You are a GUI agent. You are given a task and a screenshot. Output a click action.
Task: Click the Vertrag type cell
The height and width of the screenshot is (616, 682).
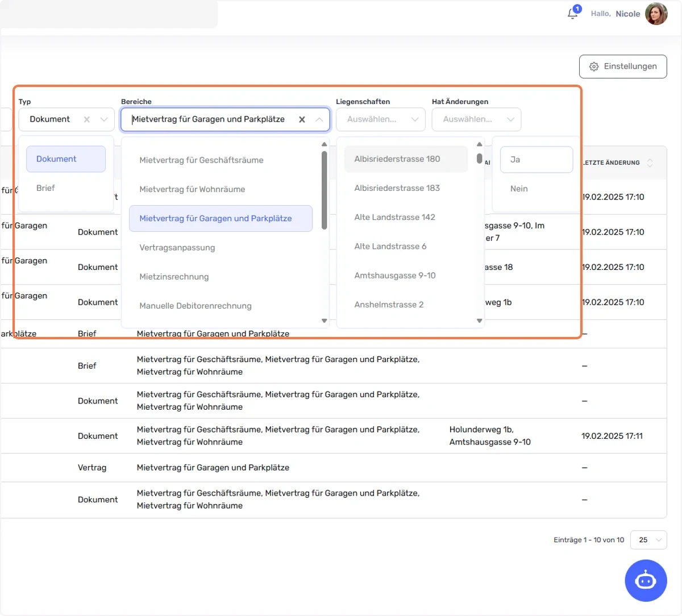92,468
